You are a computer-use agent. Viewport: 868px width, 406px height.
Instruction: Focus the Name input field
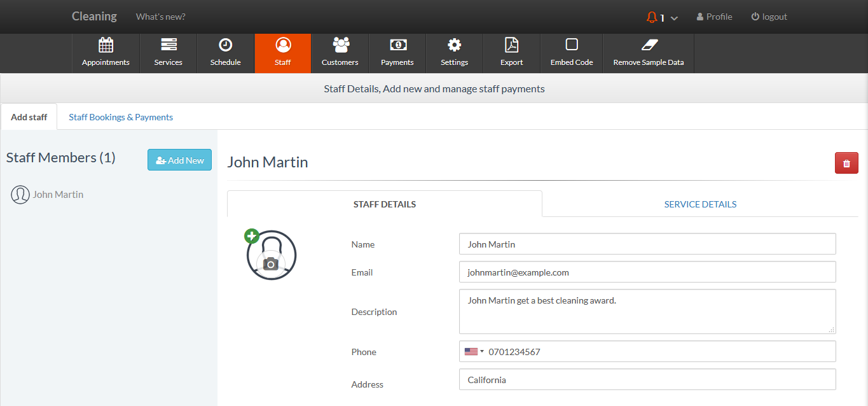[x=647, y=244]
